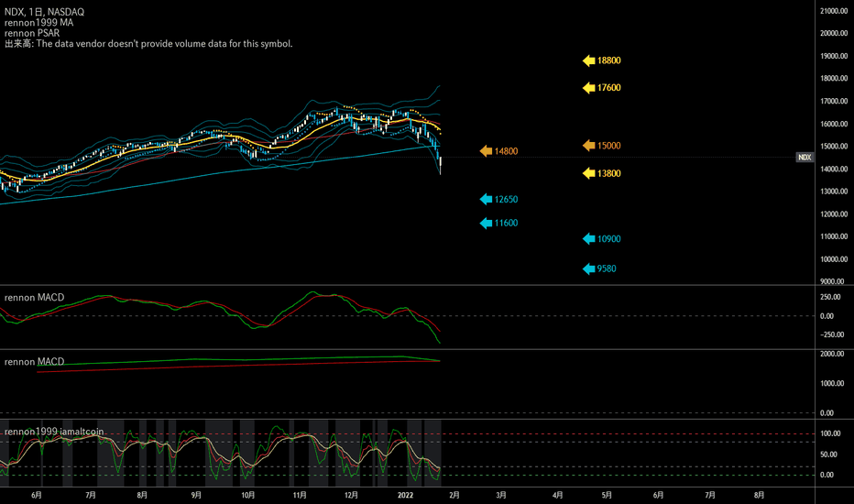The image size is (854, 504).
Task: Click the cyan arrow marker labeled 10900
Action: [x=589, y=238]
